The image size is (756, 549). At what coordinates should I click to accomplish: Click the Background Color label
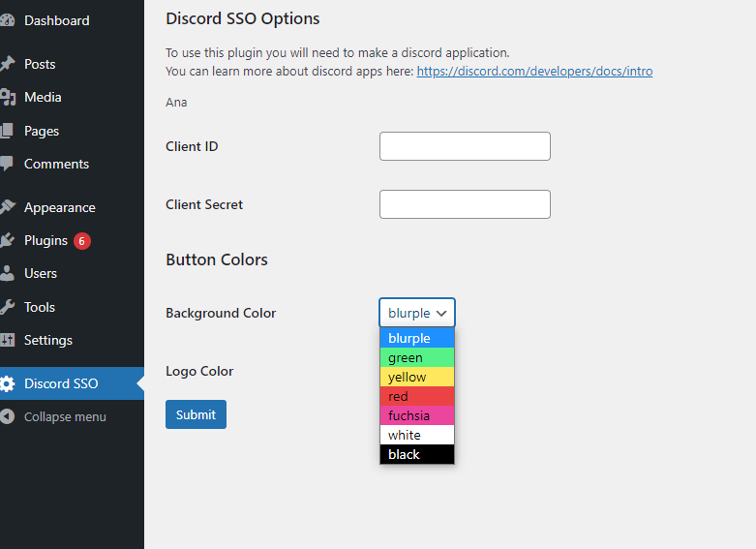point(221,314)
